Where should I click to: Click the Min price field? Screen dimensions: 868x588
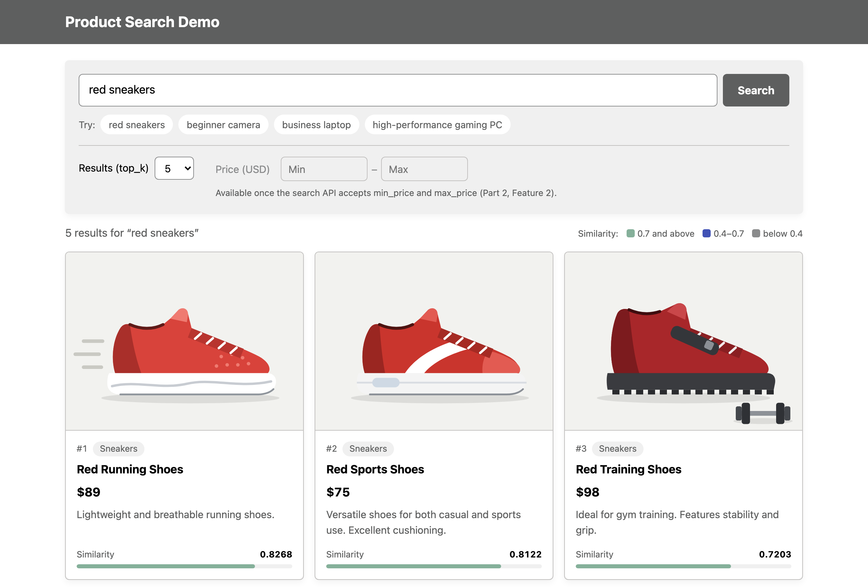324,169
